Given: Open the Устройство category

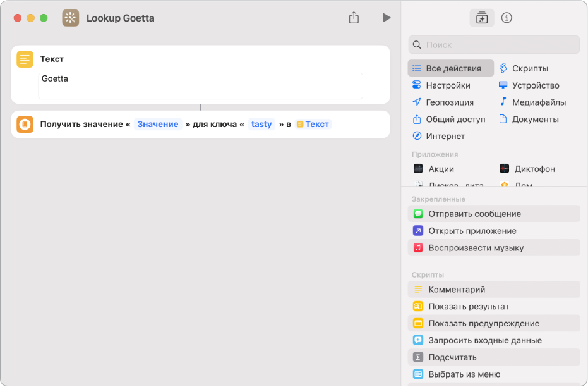Looking at the screenshot, I should (529, 85).
